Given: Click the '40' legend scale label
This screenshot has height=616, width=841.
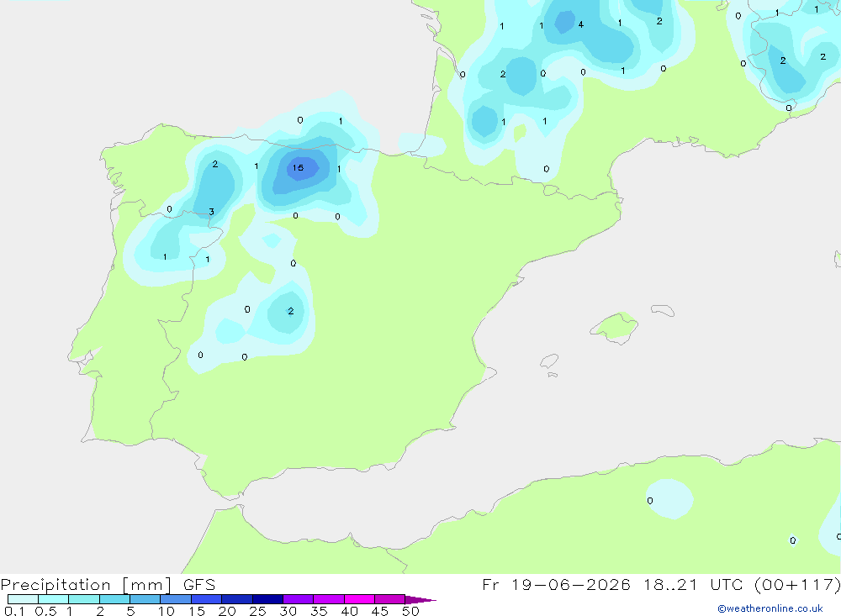Looking at the screenshot, I should (x=349, y=611).
